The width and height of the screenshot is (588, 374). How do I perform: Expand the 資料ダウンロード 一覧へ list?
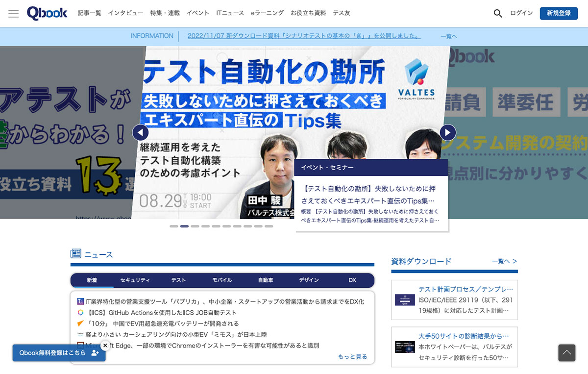tap(504, 262)
